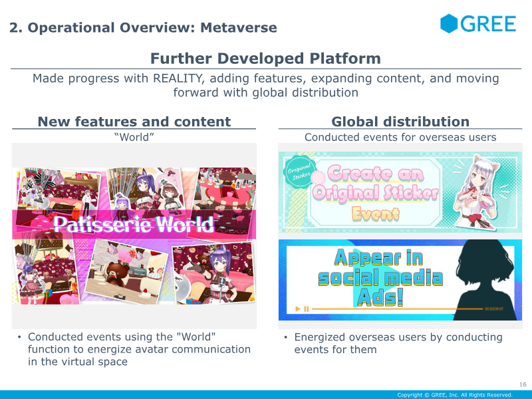Image resolution: width=532 pixels, height=399 pixels.
Task: Click the copyright notice in footer
Action: [455, 395]
